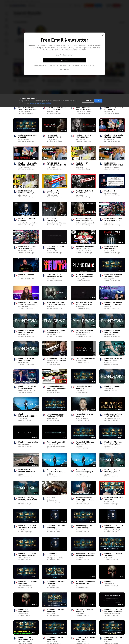This screenshot has height=644, width=129.
Task: Dismiss cookie banner with X icon
Action: click(127, 96)
